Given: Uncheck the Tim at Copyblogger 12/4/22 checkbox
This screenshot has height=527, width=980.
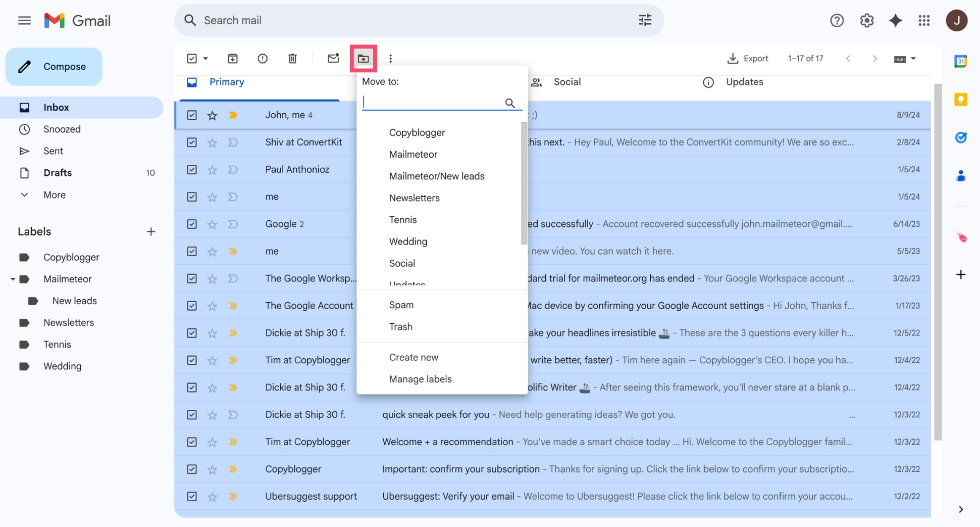Looking at the screenshot, I should 192,360.
